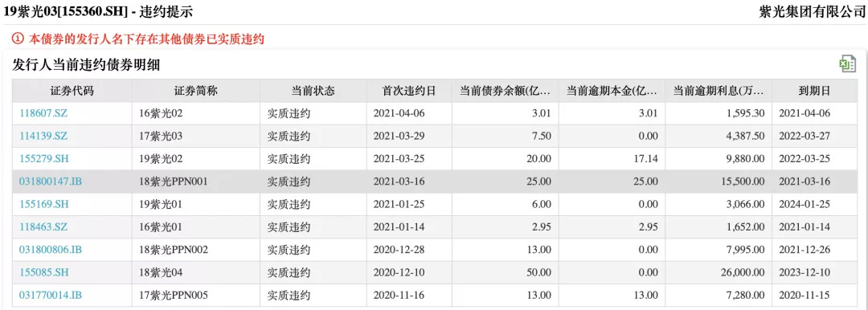This screenshot has width=868, height=310.
Task: Open bond code 118463.SZ
Action: click(43, 227)
